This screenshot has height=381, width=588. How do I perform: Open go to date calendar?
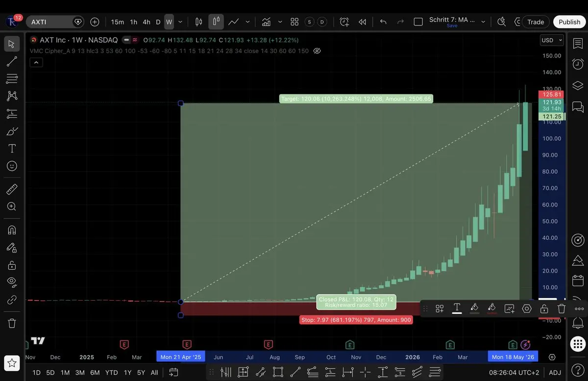click(173, 373)
